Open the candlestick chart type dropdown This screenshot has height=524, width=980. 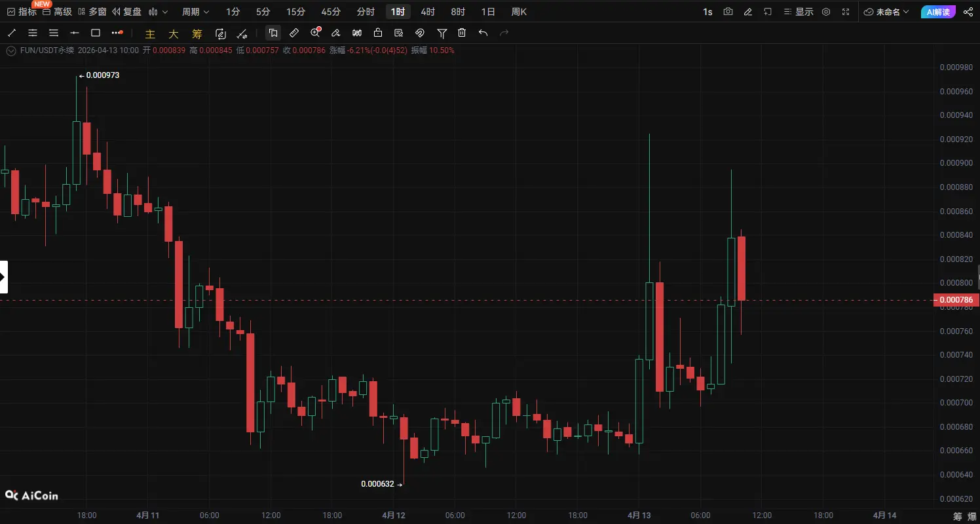click(158, 12)
